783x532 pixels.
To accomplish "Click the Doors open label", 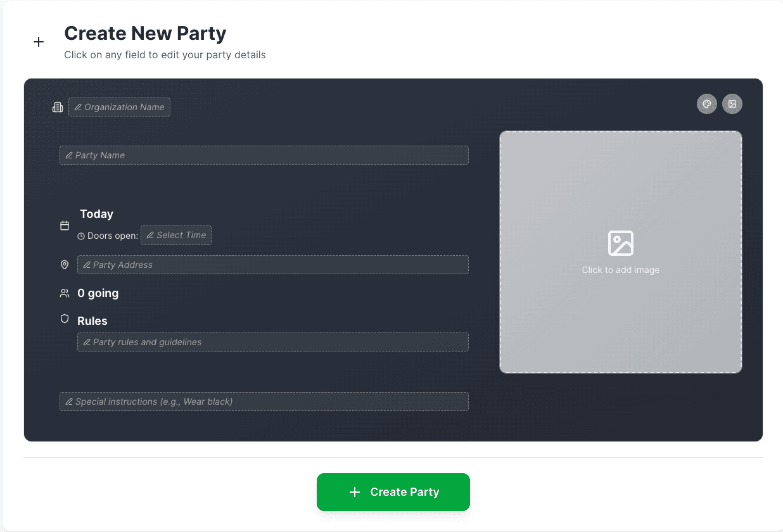I will click(112, 236).
